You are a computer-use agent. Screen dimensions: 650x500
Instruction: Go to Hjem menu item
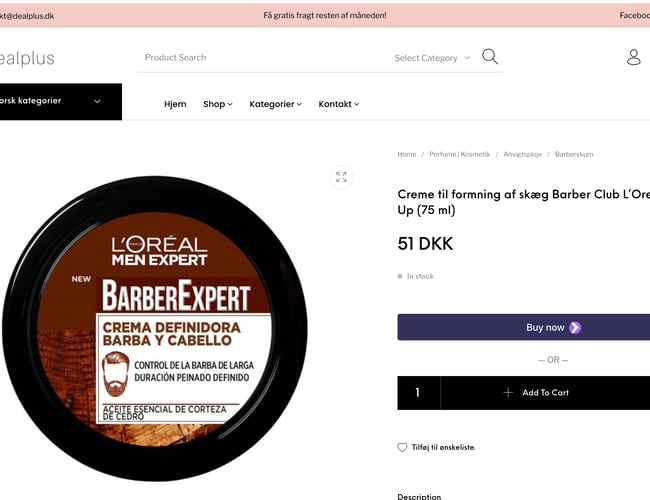point(175,104)
